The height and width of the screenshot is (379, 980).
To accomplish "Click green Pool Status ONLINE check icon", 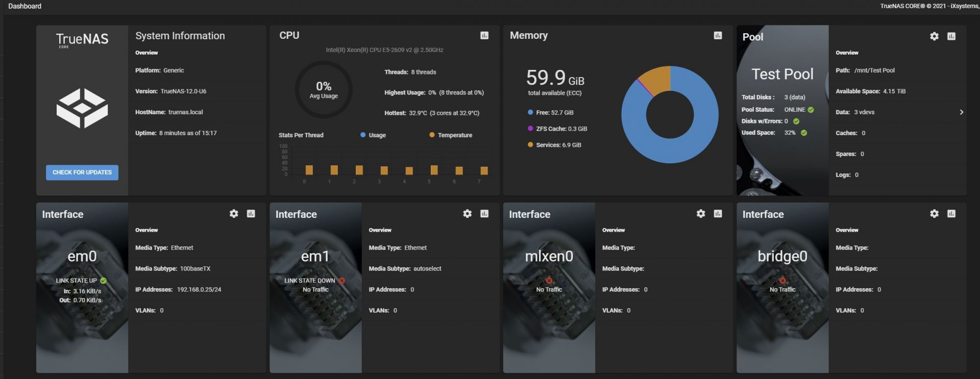I will tap(811, 110).
